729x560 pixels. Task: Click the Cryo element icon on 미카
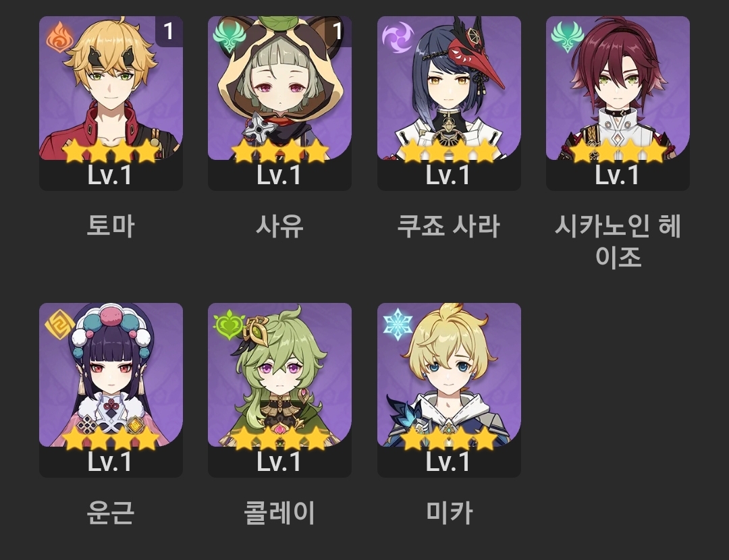pos(398,323)
